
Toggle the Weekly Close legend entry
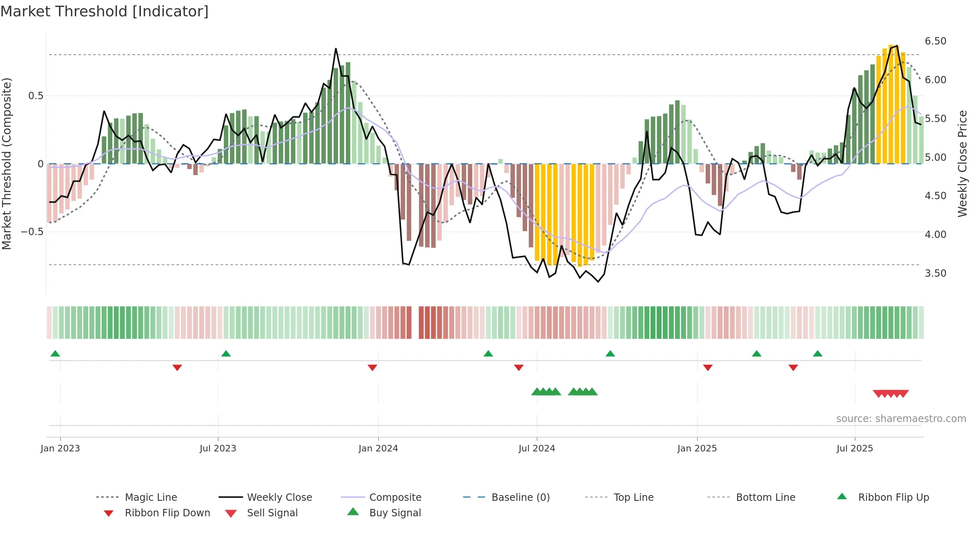pyautogui.click(x=265, y=497)
